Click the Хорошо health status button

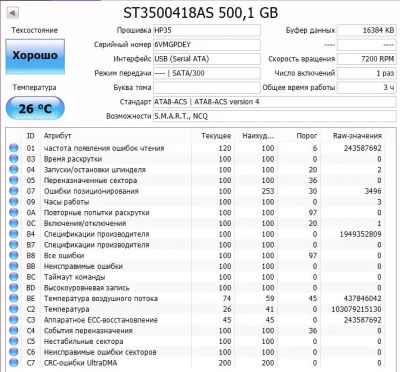[35, 56]
